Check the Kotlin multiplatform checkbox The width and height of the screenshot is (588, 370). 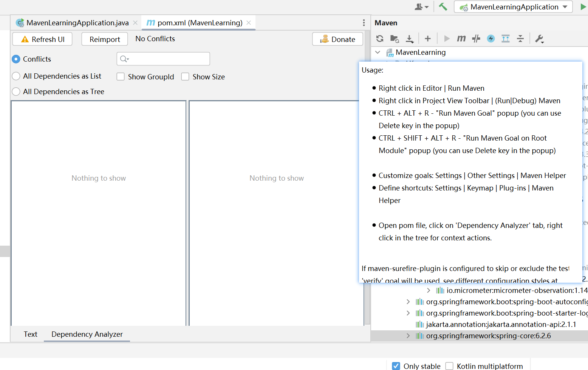pos(449,366)
